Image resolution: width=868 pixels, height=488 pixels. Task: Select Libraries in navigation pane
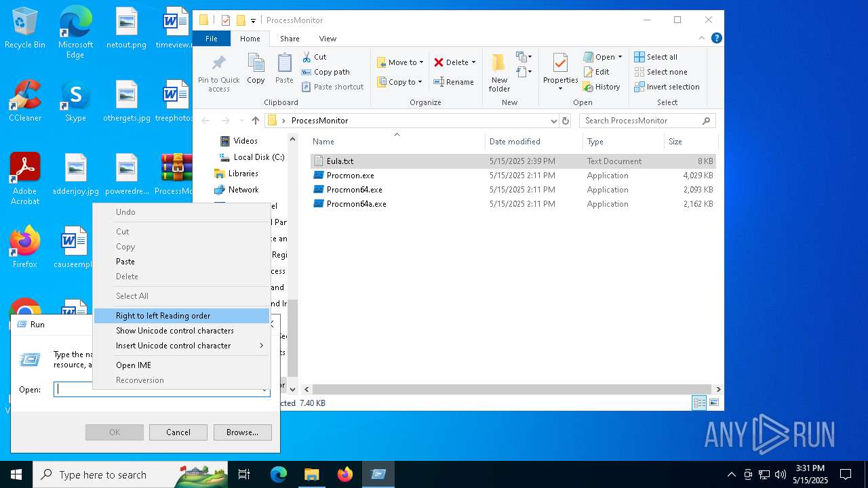[x=237, y=174]
